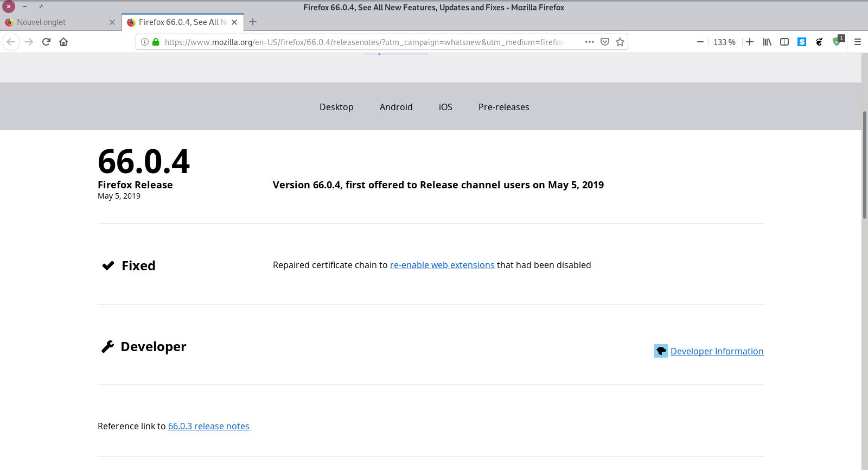Viewport: 868px width, 470px height.
Task: Open the Android release notes section
Action: click(x=396, y=107)
